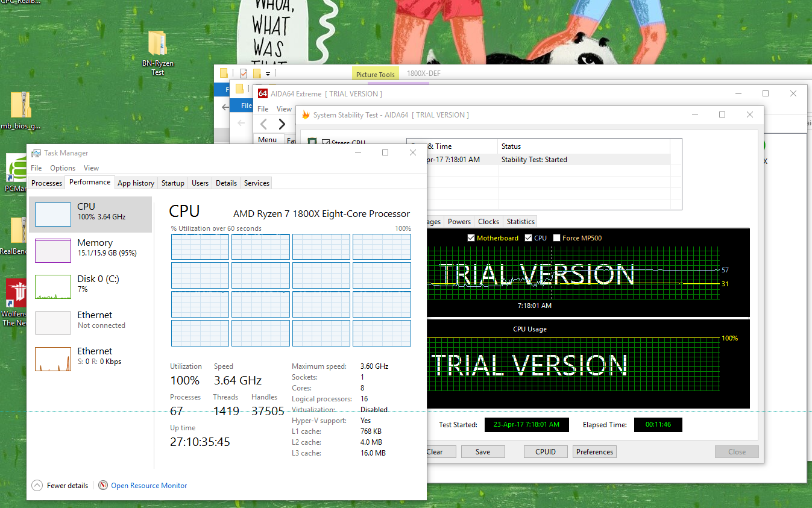Uncheck the Motherboard temperature checkbox
The image size is (812, 508).
471,238
